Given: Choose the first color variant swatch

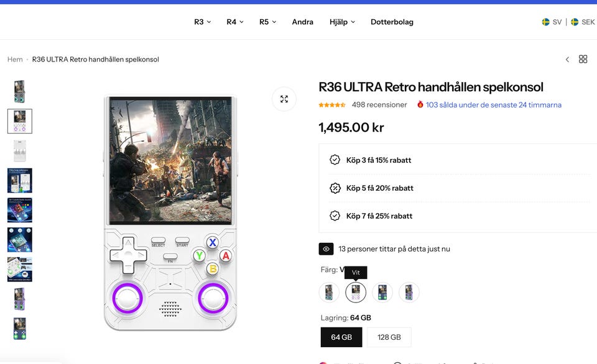Looking at the screenshot, I should [x=329, y=293].
